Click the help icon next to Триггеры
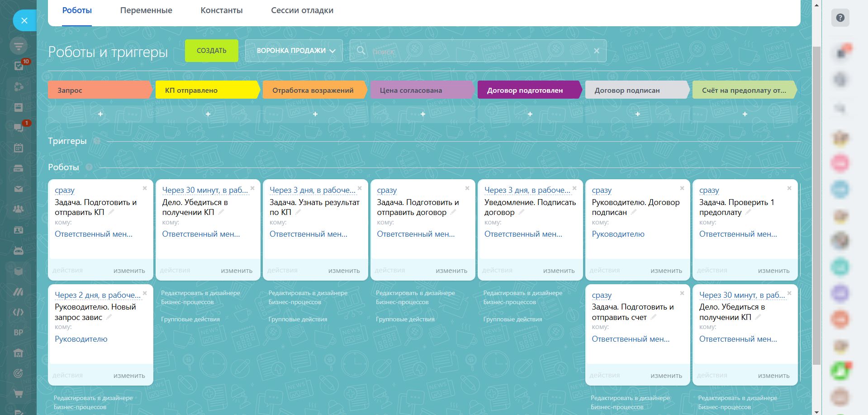The width and height of the screenshot is (868, 415). 96,141
